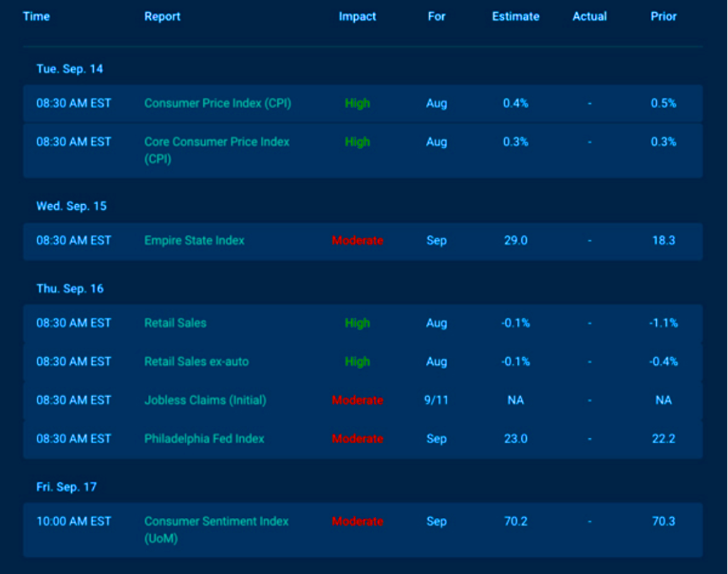Image resolution: width=728 pixels, height=574 pixels.
Task: Click the Estimate column header
Action: 515,16
